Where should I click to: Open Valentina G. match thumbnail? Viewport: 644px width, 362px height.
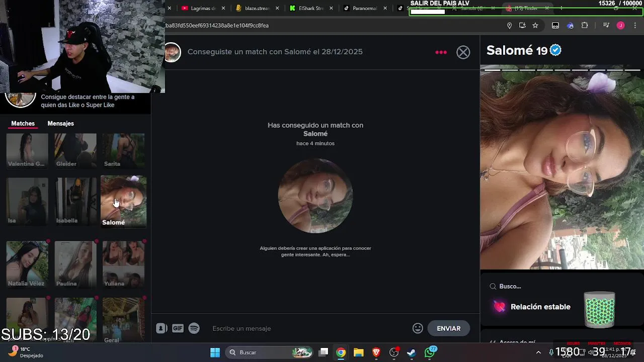[27, 150]
